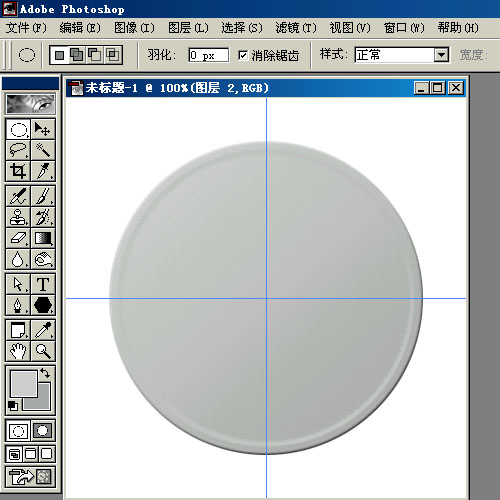Screen dimensions: 500x500
Task: Select the Sponge/Dodge tool
Action: click(43, 259)
